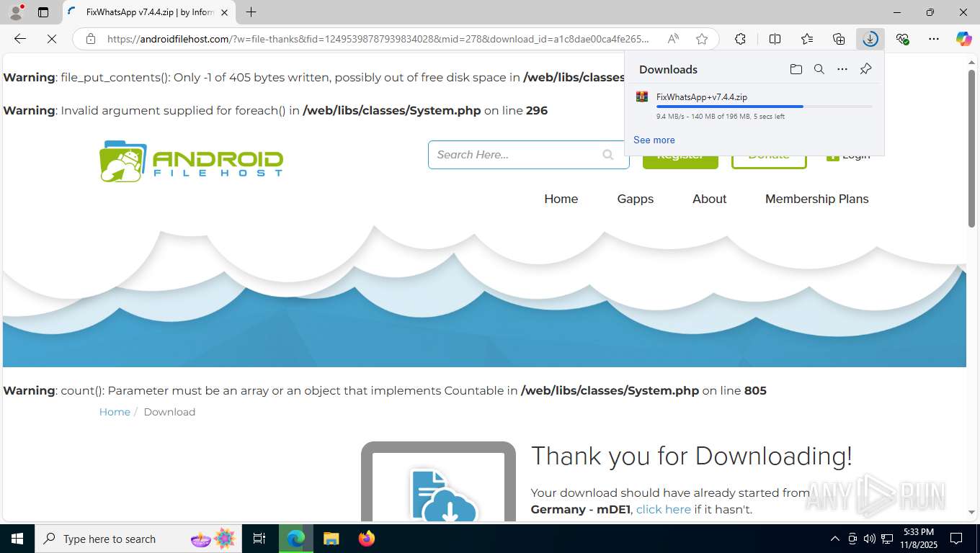This screenshot has height=553, width=980.
Task: Focus the taskbar search box
Action: tap(138, 539)
